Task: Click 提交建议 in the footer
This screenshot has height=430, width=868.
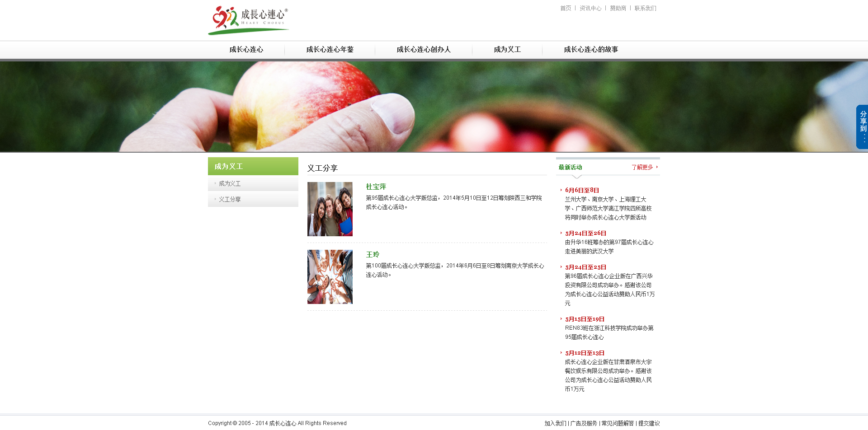Action: pyautogui.click(x=649, y=423)
